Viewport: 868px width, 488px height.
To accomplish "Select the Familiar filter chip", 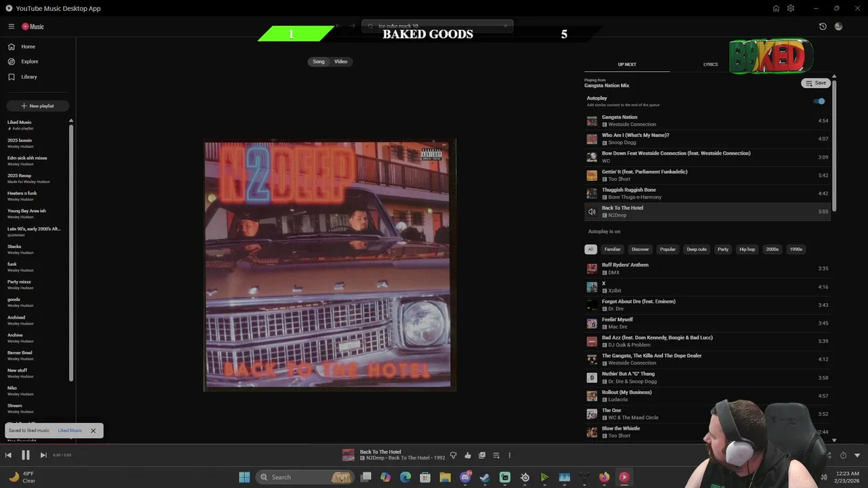I will [612, 249].
